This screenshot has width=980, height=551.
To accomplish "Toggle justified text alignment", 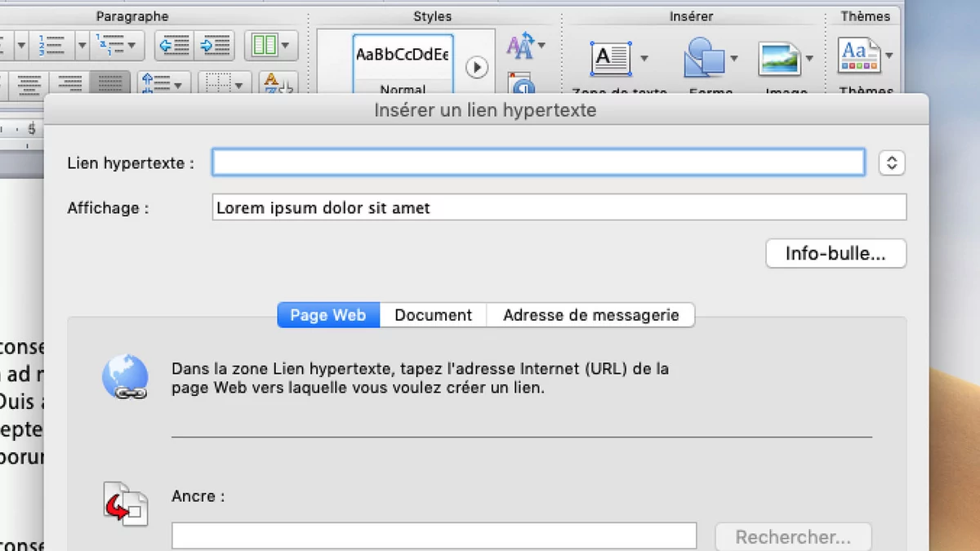I will click(109, 82).
